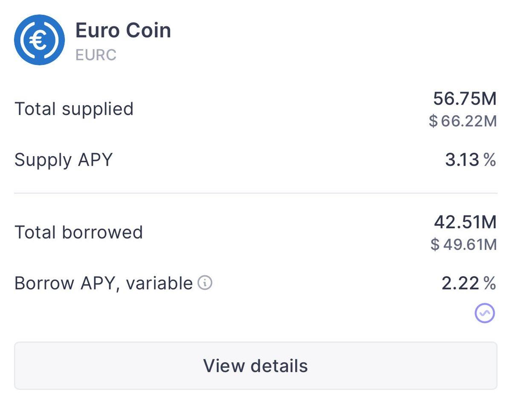Click the EURC ticker label

(95, 54)
